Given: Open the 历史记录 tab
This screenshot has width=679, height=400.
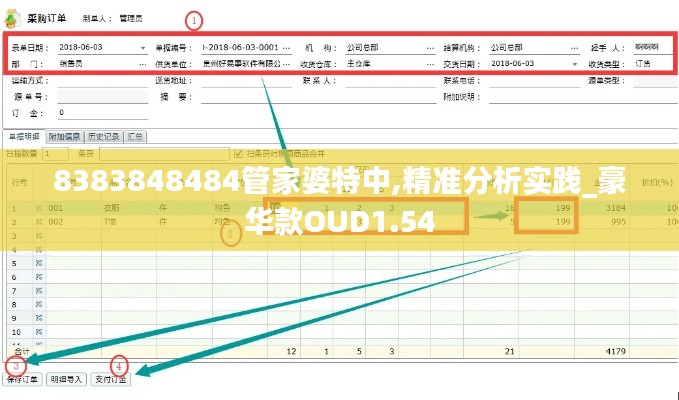Looking at the screenshot, I should click(104, 137).
